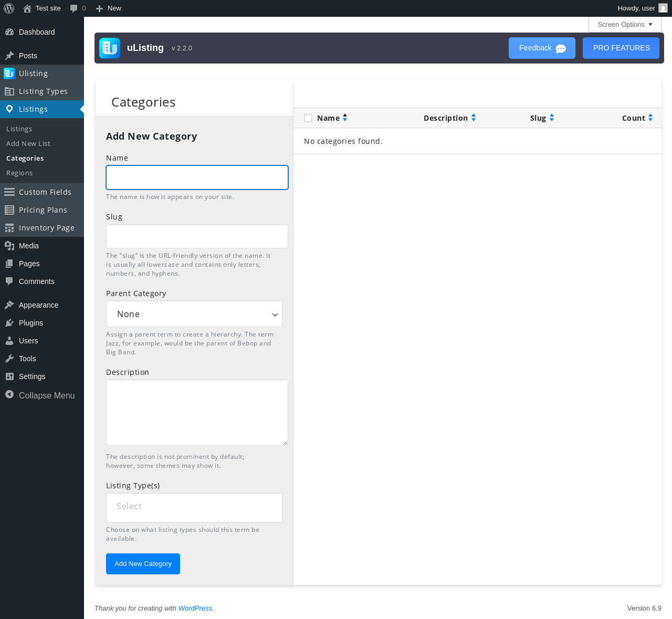
Task: Open the Custom Fields menu item
Action: coord(42,192)
